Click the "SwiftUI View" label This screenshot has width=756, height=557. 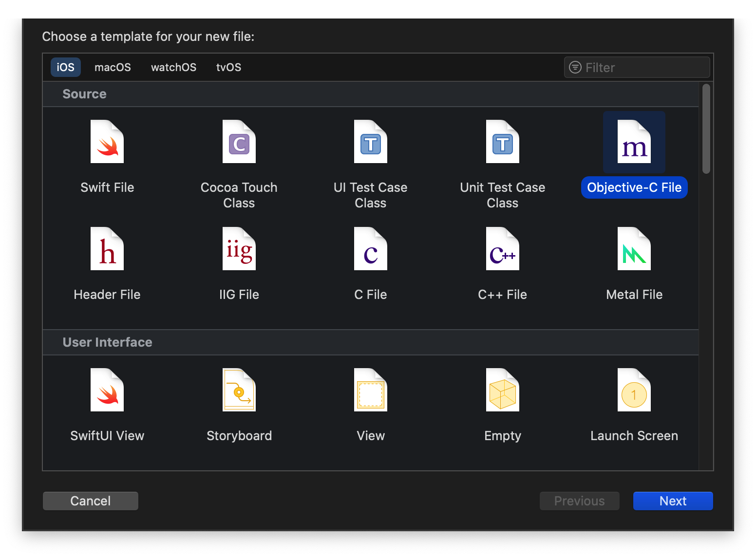(107, 436)
